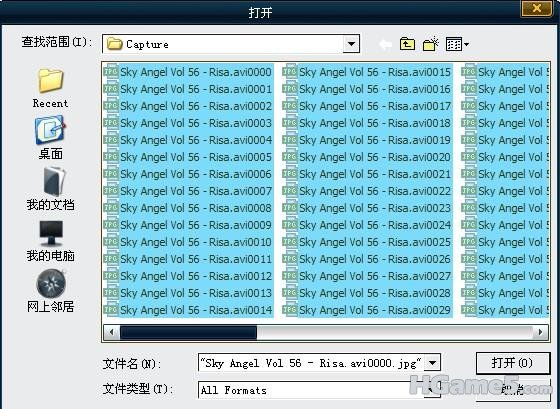Click the Up One Level folder icon
The height and width of the screenshot is (409, 560).
pyautogui.click(x=407, y=44)
